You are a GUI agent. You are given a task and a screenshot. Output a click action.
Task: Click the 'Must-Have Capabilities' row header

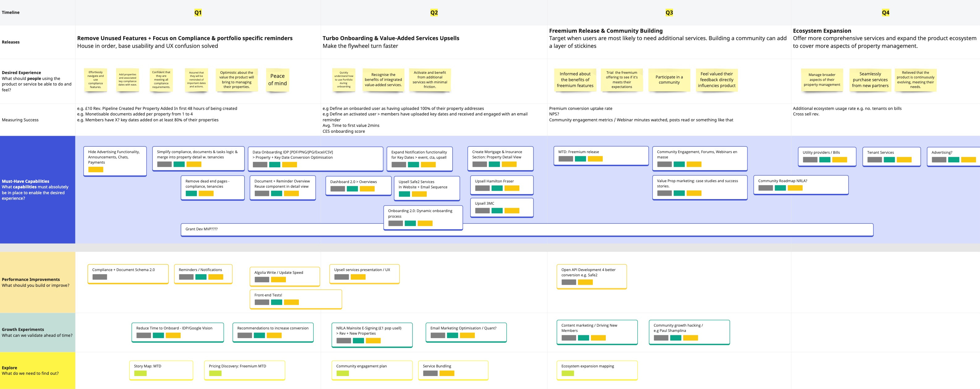coord(37,189)
